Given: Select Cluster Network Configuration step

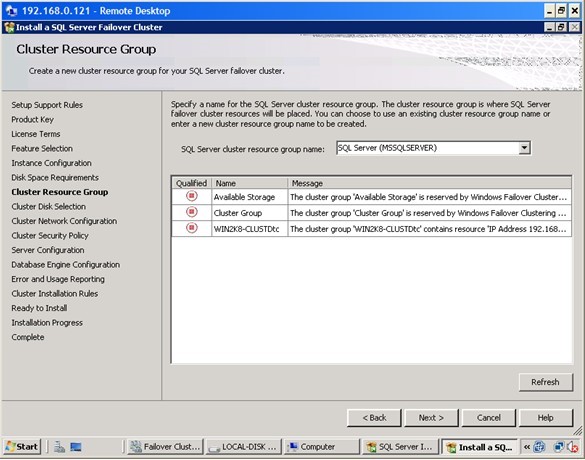Looking at the screenshot, I should (x=64, y=221).
